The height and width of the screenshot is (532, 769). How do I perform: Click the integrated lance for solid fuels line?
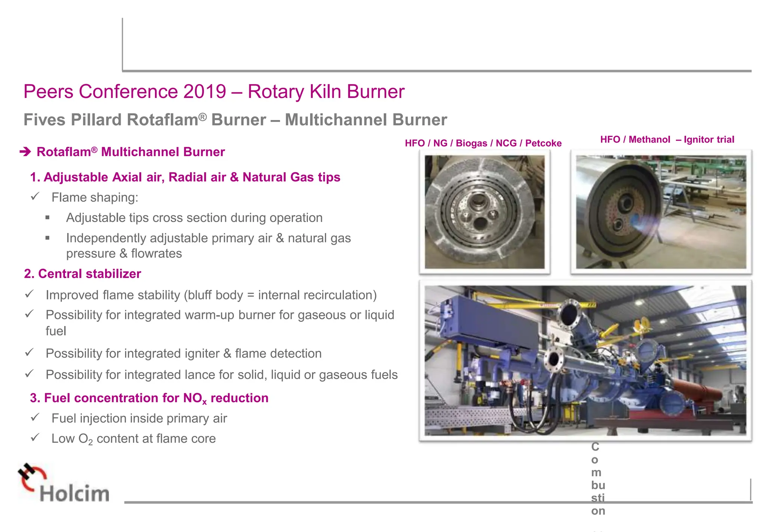pos(222,375)
